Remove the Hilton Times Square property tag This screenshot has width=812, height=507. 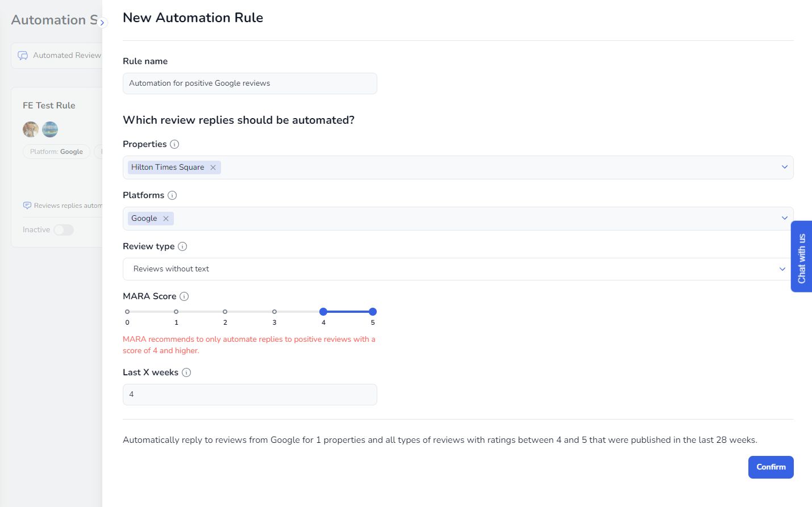point(213,167)
